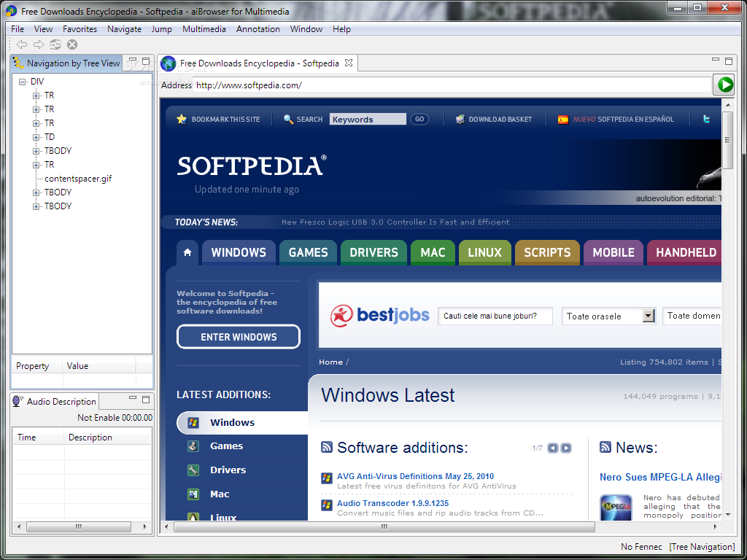Image resolution: width=747 pixels, height=560 pixels.
Task: Click the Bookmark This Site star icon
Action: pyautogui.click(x=182, y=119)
